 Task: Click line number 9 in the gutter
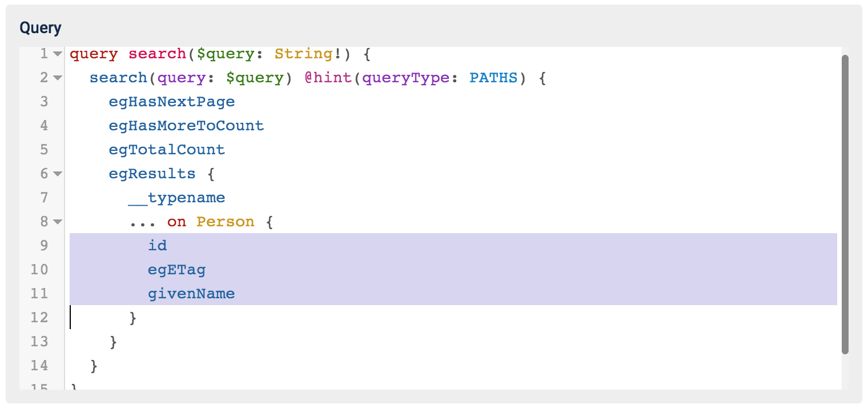click(x=43, y=246)
